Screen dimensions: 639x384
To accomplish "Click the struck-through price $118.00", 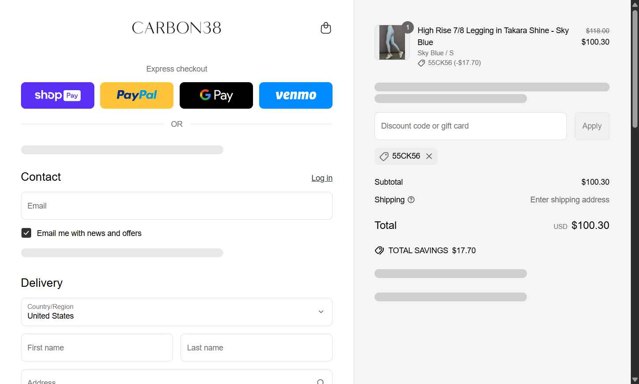I will click(x=597, y=31).
